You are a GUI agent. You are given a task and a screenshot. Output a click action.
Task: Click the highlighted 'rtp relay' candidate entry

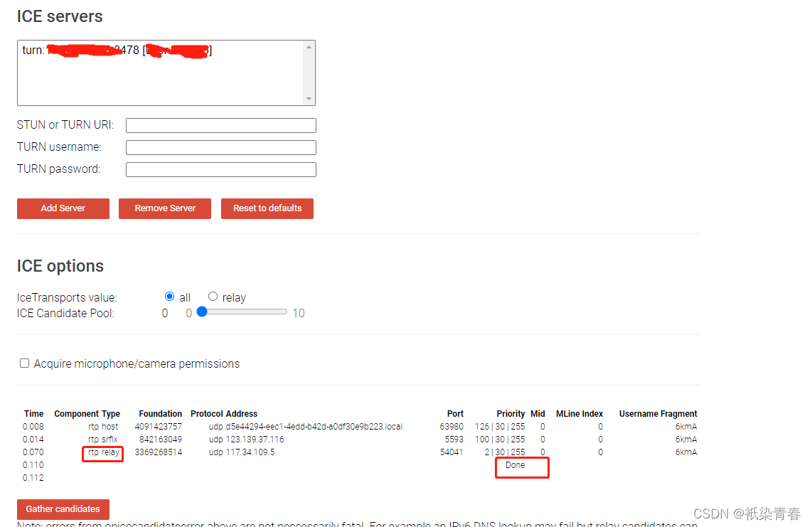point(102,452)
